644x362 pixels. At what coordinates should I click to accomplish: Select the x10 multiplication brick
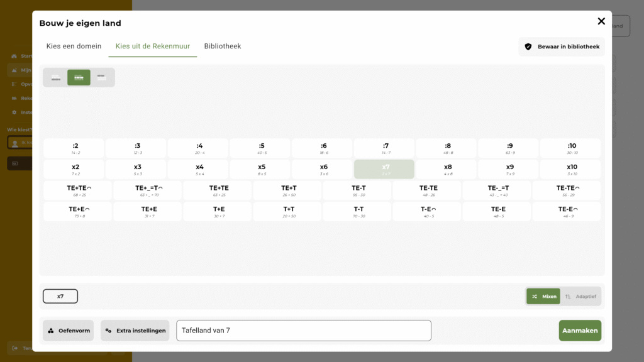tap(571, 170)
